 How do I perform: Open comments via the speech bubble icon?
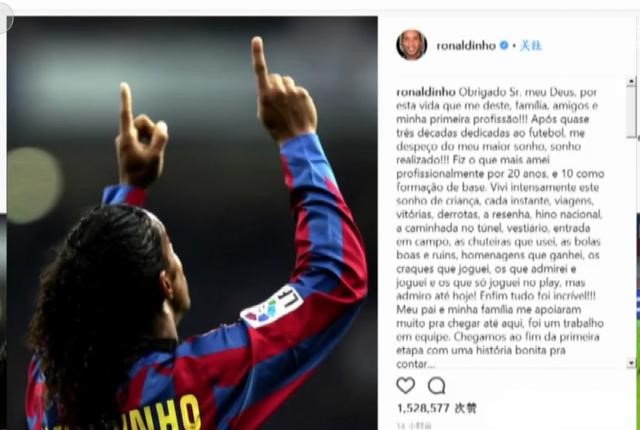(x=436, y=386)
